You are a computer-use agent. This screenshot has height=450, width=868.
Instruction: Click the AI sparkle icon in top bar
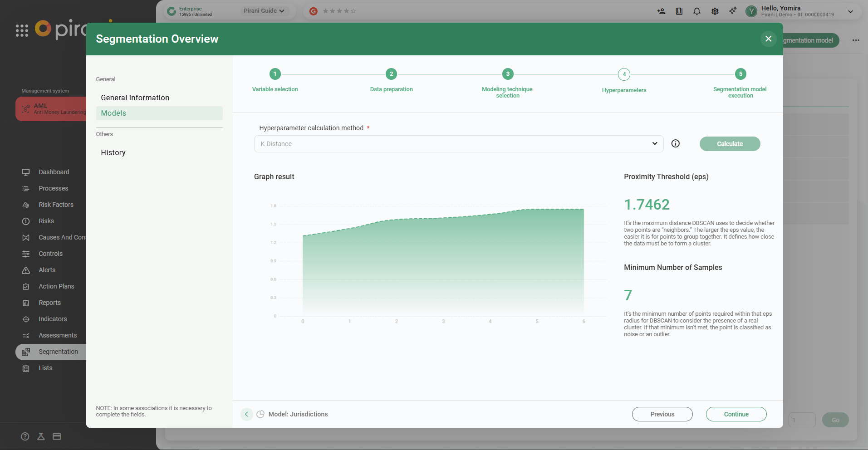[733, 11]
